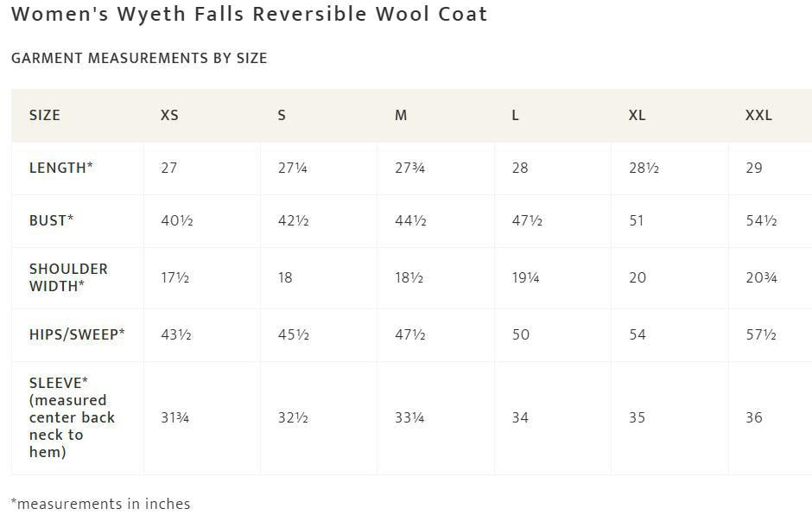
Task: Click the SIZE header cell
Action: click(45, 115)
